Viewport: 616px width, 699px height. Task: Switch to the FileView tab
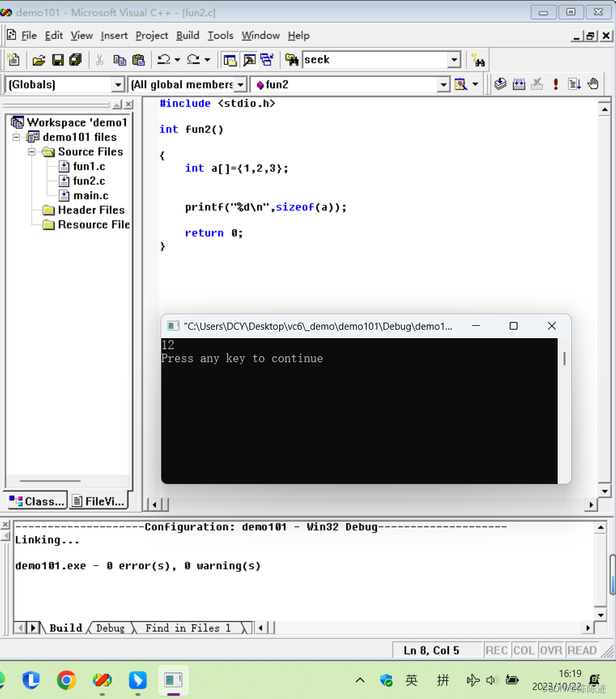[x=98, y=501]
